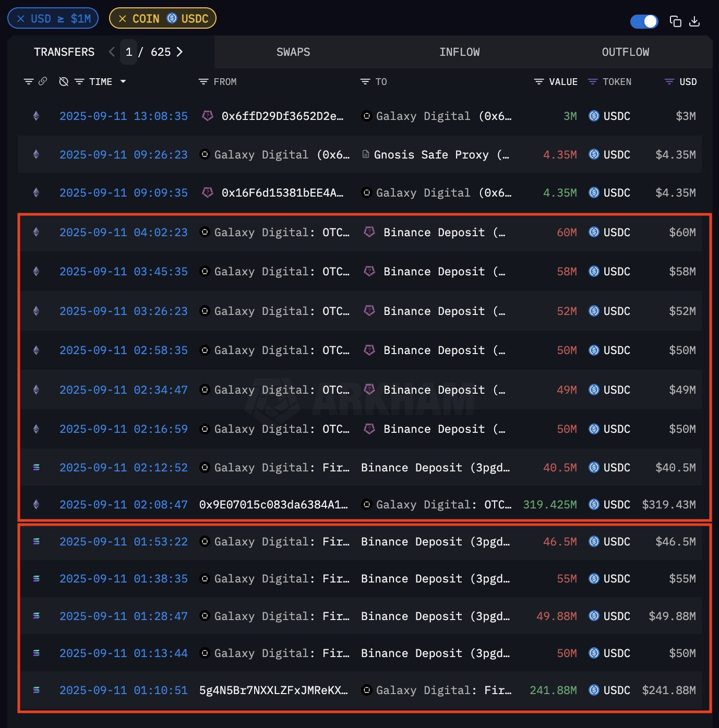
Task: Click the page number field showing 1
Action: [128, 52]
